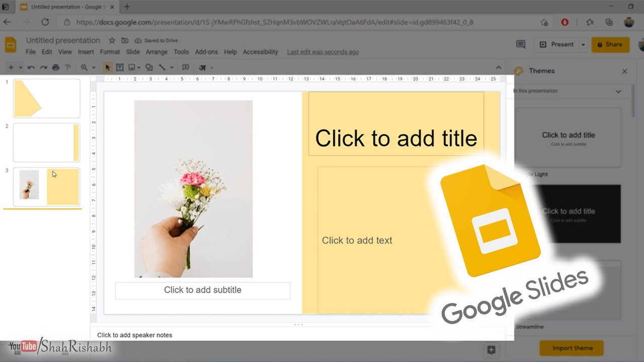Open the Accessibility menu
Viewport: 644px width, 362px height.
(260, 52)
